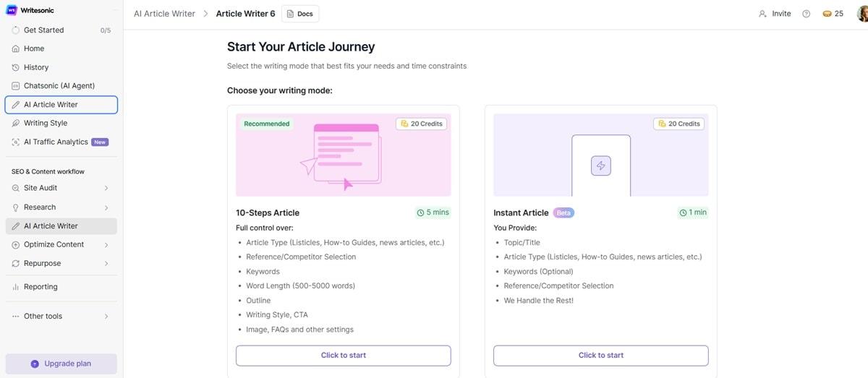Click the Writesonic logo icon
The height and width of the screenshot is (378, 868).
tap(12, 10)
